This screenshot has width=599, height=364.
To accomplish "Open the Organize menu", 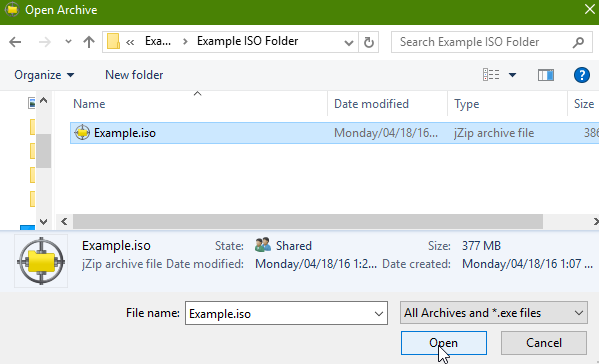I will [44, 75].
